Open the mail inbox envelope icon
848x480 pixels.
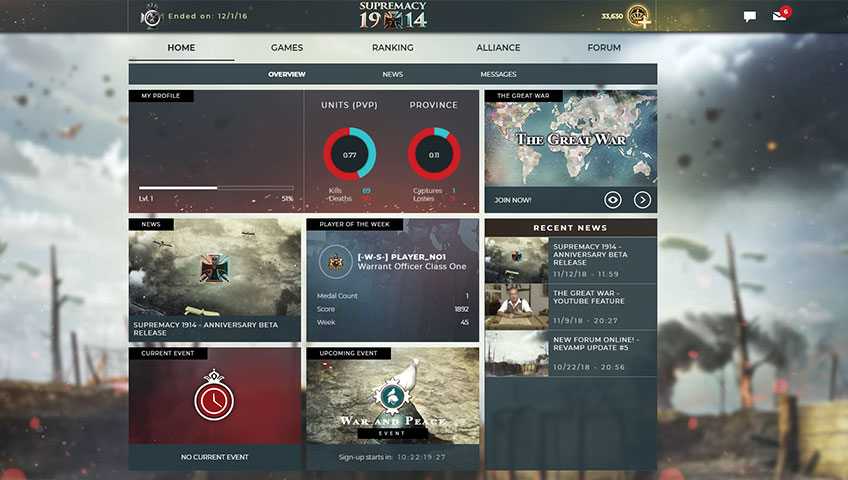click(x=779, y=17)
